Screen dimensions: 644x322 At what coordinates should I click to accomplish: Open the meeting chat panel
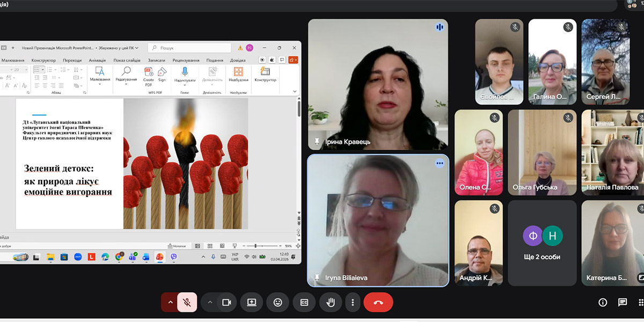click(623, 302)
